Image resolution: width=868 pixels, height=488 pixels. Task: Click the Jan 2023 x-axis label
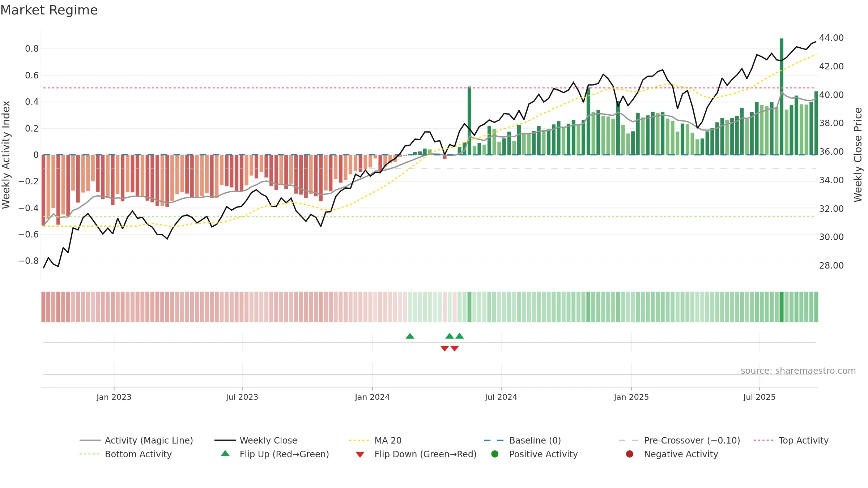pyautogui.click(x=114, y=397)
